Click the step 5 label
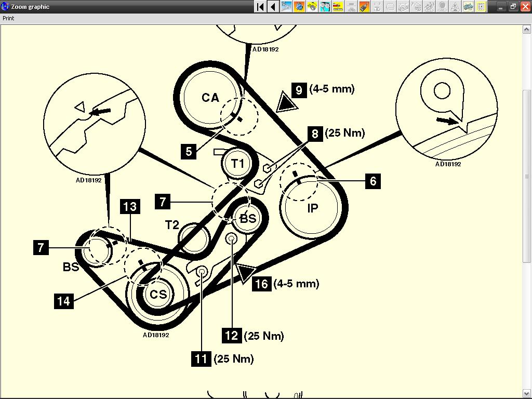The image size is (532, 399). 189,151
